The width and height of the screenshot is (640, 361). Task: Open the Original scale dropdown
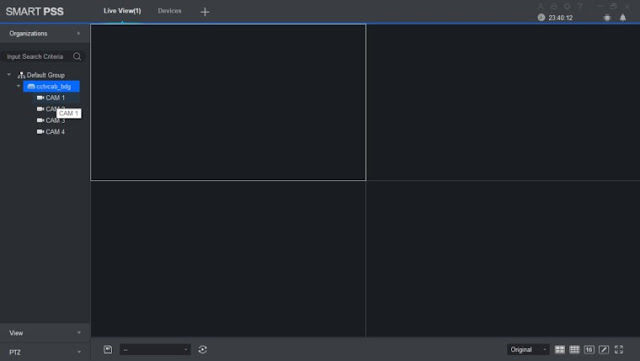[x=528, y=350]
